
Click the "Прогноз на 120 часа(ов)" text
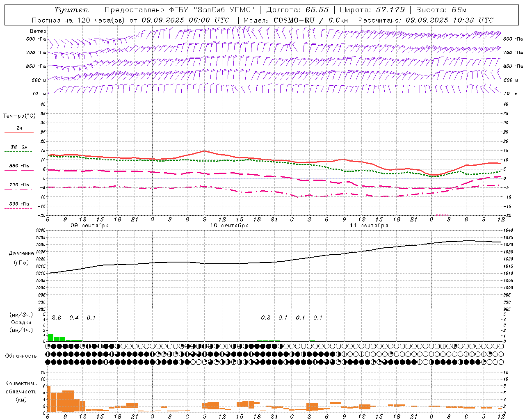click(x=79, y=20)
